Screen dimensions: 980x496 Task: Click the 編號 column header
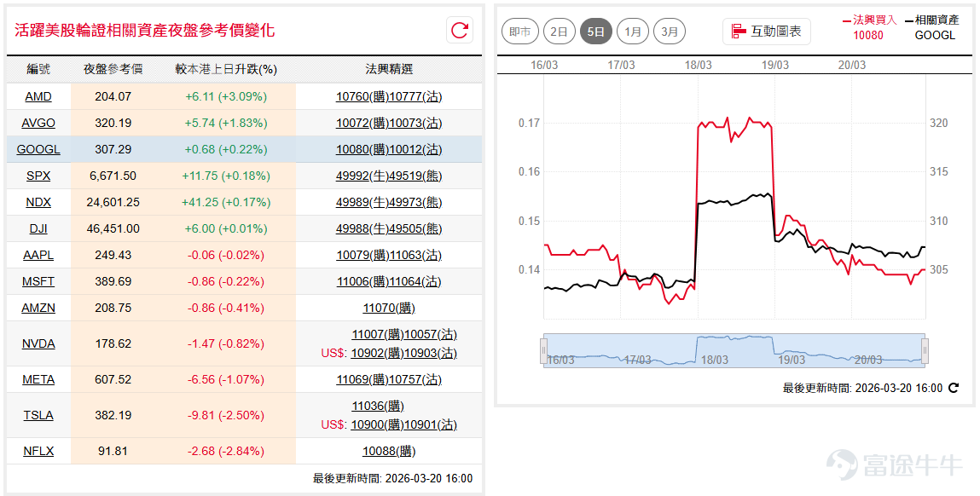pyautogui.click(x=38, y=69)
